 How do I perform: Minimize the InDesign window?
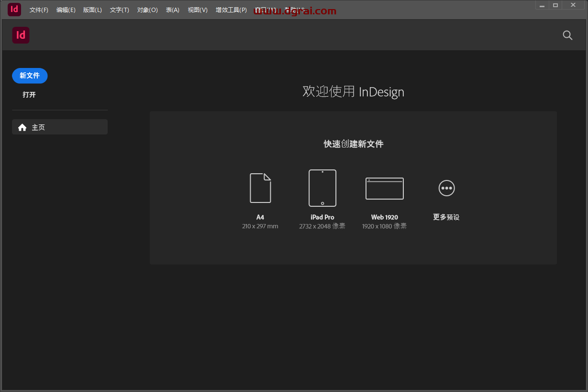click(x=542, y=5)
